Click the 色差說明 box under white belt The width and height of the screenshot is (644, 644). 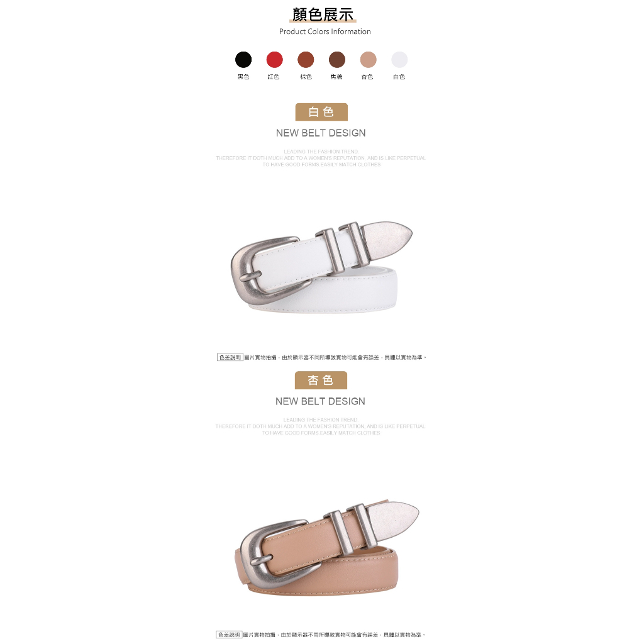click(230, 357)
